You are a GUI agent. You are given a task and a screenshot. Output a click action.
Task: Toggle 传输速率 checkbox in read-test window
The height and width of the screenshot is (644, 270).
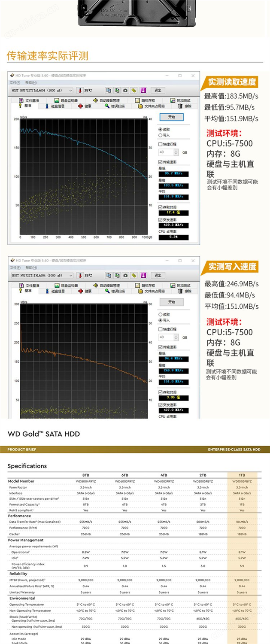161,162
